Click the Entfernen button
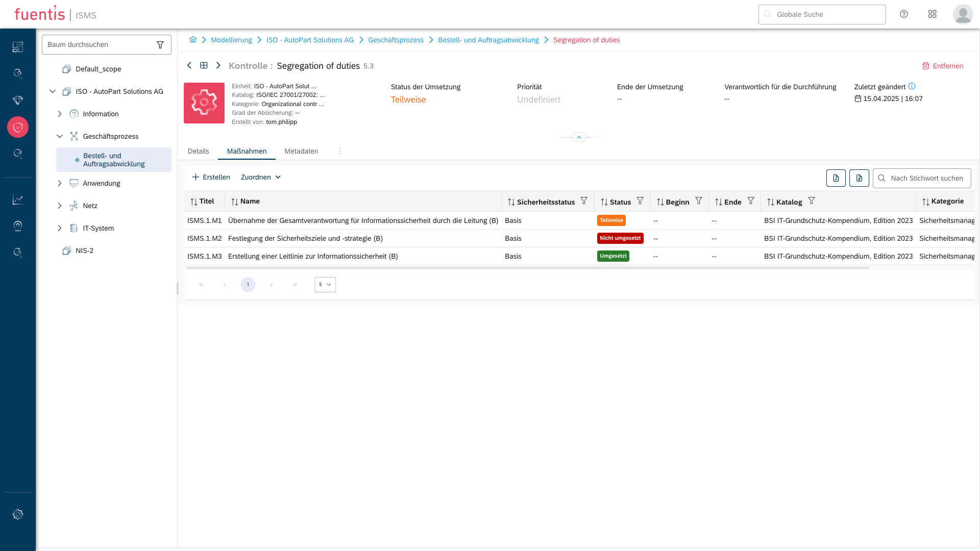Viewport: 980px width, 551px height. (943, 66)
